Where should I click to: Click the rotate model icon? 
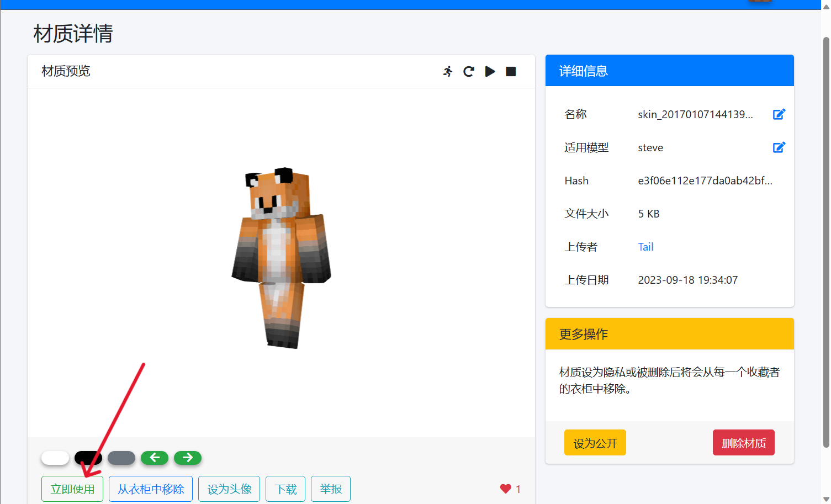pos(469,71)
